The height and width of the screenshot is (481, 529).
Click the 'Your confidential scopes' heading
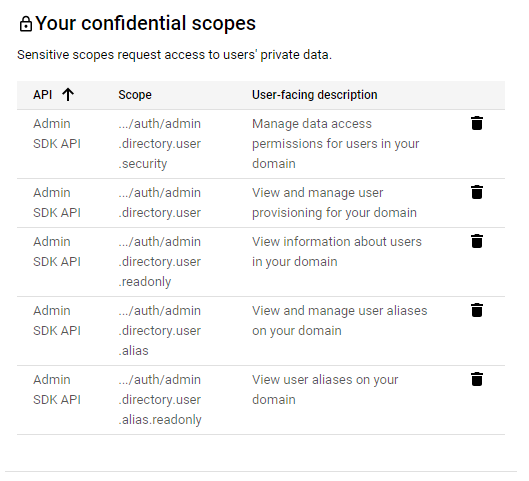(x=145, y=24)
